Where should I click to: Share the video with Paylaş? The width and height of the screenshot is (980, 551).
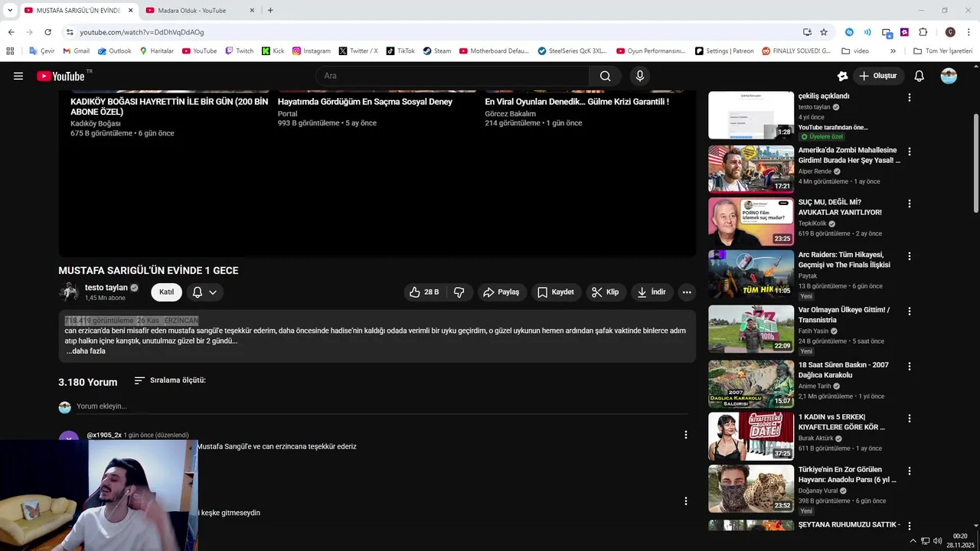(x=502, y=292)
